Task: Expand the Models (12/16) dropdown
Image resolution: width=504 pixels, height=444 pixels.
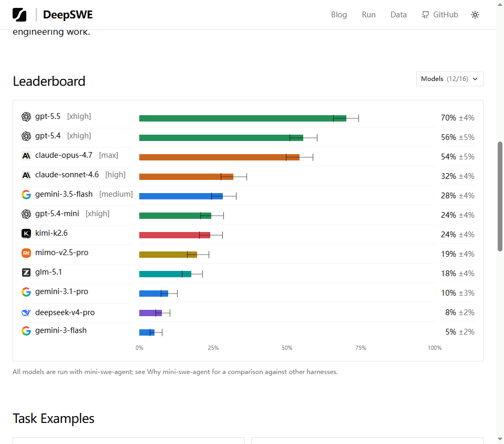Action: coord(449,79)
